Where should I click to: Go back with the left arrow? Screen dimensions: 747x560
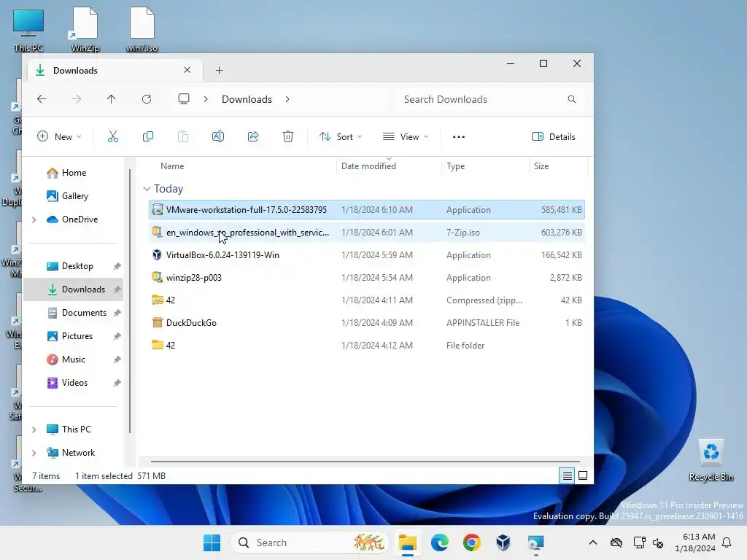pyautogui.click(x=42, y=99)
